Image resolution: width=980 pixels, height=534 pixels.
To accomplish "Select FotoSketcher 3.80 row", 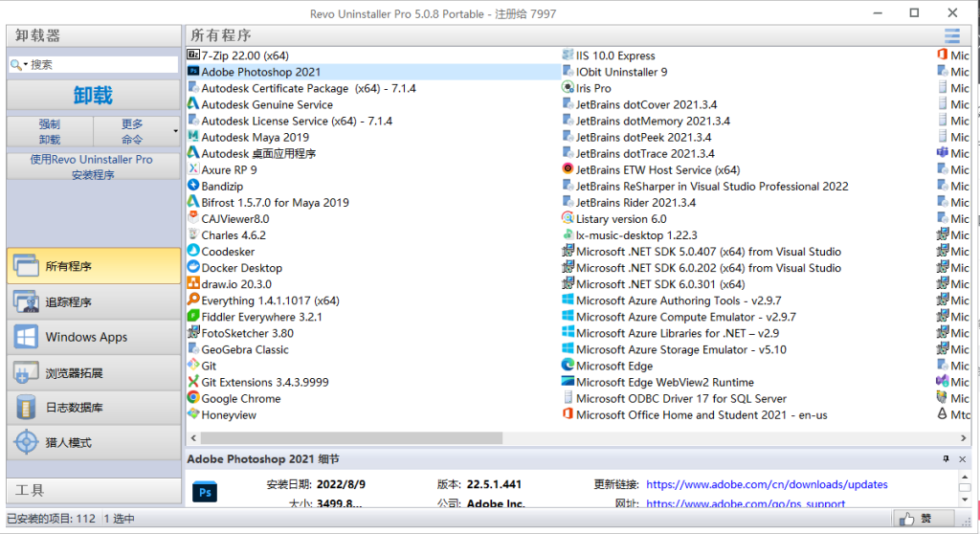I will tap(248, 333).
